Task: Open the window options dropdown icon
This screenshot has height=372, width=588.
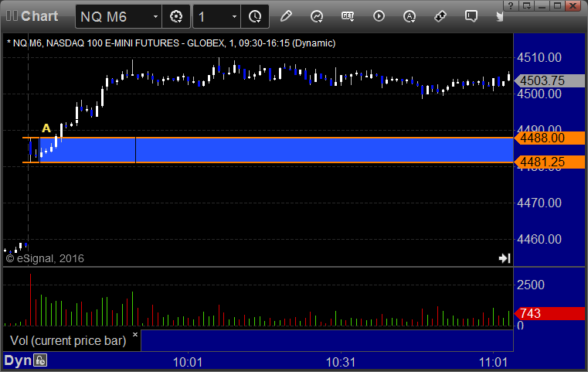Action: pyautogui.click(x=526, y=5)
